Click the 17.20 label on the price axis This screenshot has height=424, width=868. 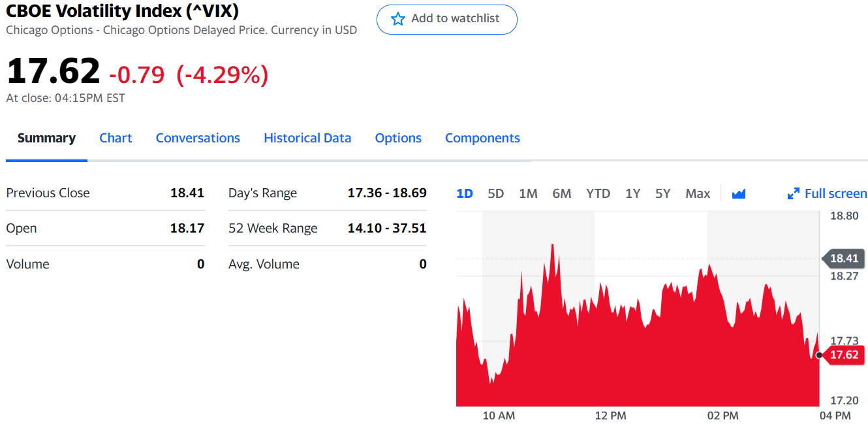tap(844, 400)
